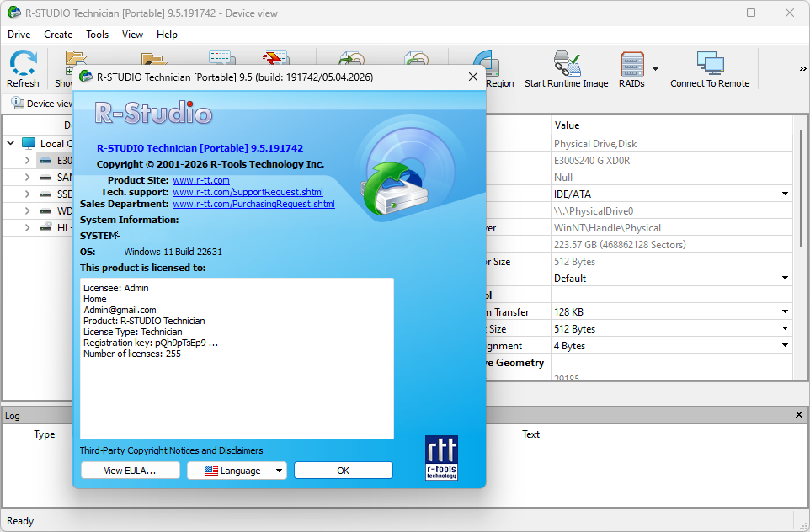The width and height of the screenshot is (810, 532).
Task: Click the Log Type column header
Action: pos(45,434)
